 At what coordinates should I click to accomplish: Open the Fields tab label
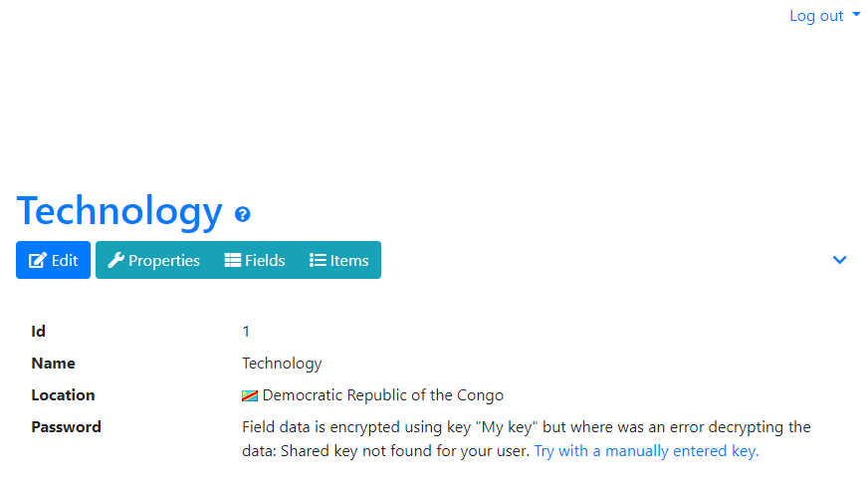point(265,260)
